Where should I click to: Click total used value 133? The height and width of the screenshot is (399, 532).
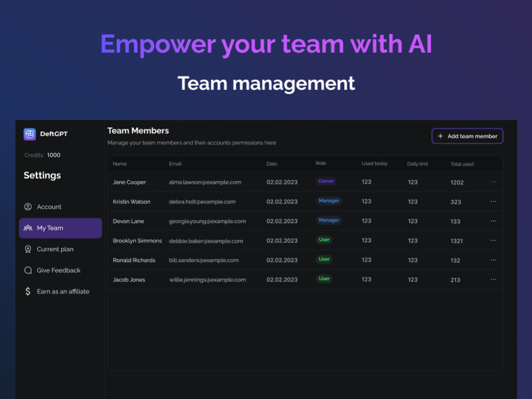point(455,221)
